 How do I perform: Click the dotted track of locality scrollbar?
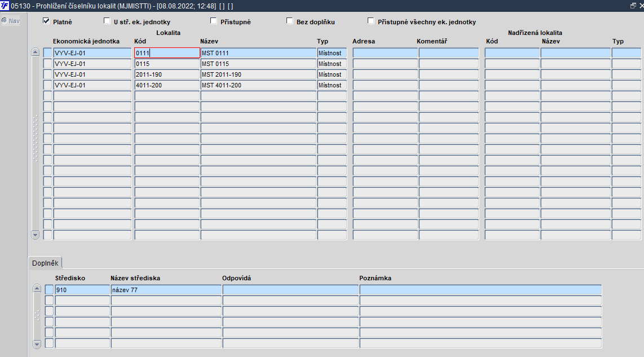36,138
